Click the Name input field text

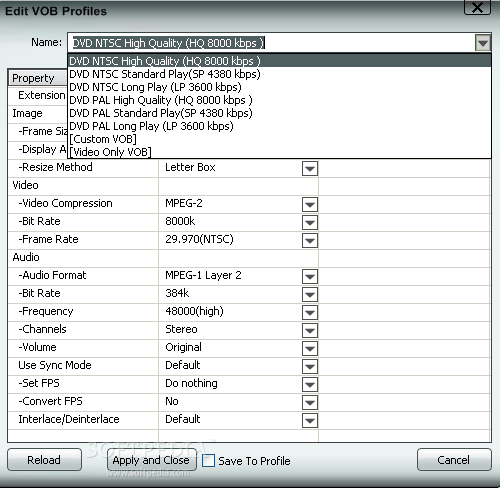pos(168,43)
